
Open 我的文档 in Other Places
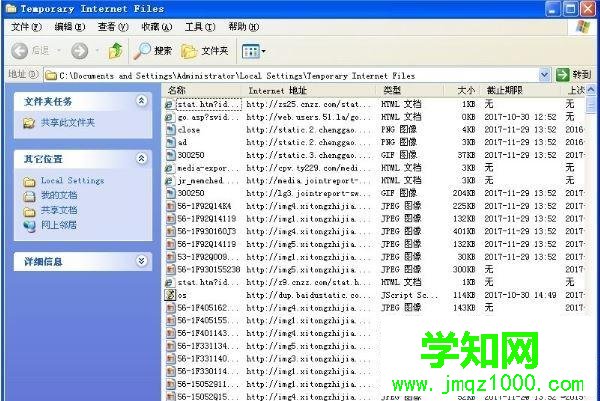[x=59, y=196]
